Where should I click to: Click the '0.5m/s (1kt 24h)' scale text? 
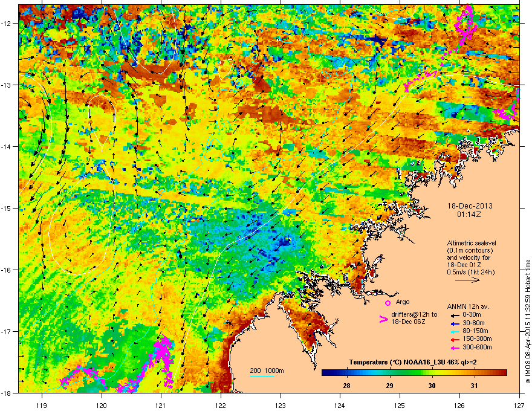coord(470,272)
